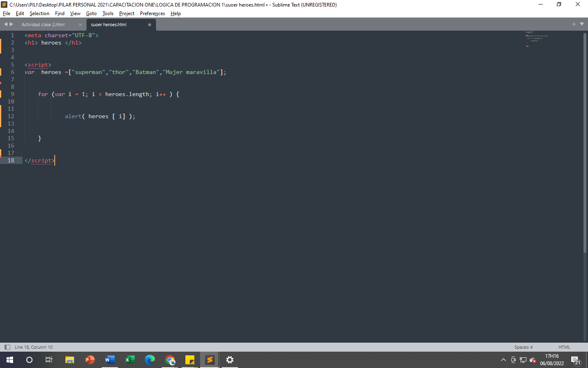Click the OneDrive cloud tray icon
The height and width of the screenshot is (368, 588).
click(x=532, y=360)
